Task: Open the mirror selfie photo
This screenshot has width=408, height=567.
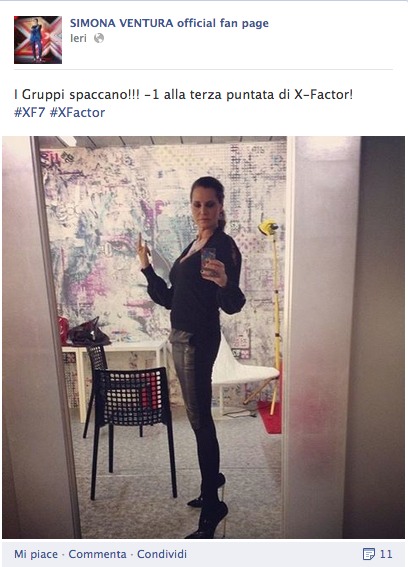Action: click(x=203, y=337)
